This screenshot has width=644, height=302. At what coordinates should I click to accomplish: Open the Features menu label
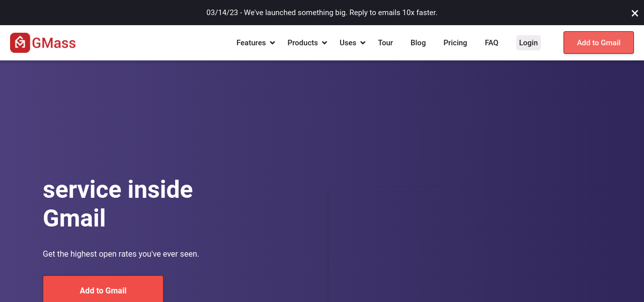click(251, 43)
